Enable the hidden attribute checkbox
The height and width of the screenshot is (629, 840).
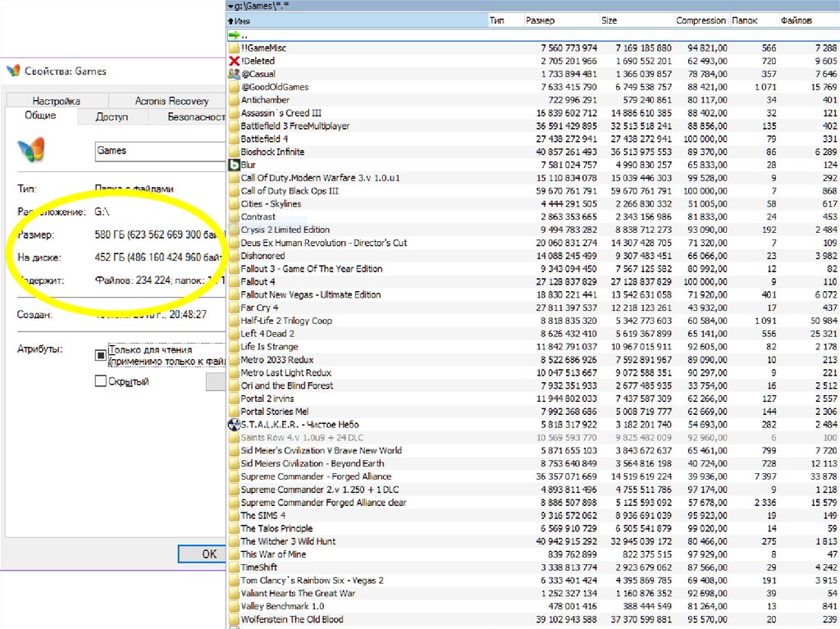tap(101, 381)
